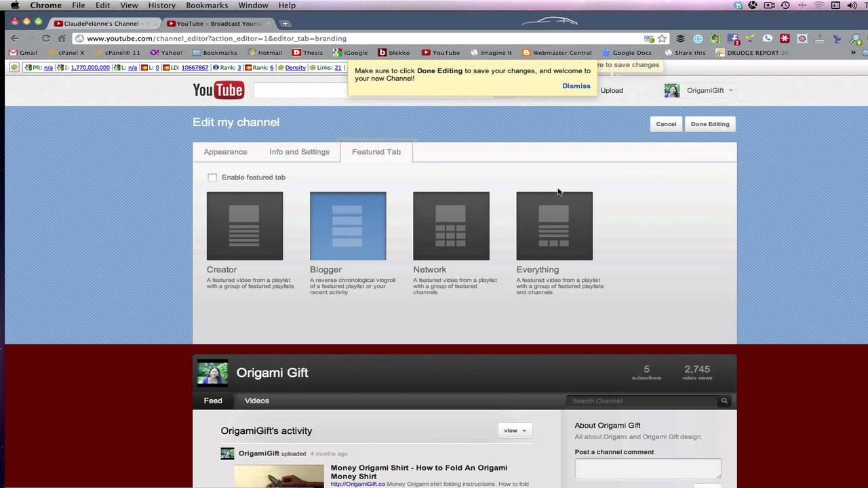Screen dimensions: 868x488
Task: Open the stacked-layers Buffer extension icon
Action: (x=680, y=39)
